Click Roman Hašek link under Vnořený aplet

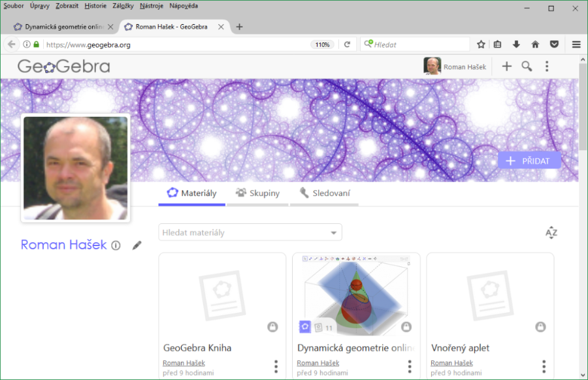coord(451,363)
